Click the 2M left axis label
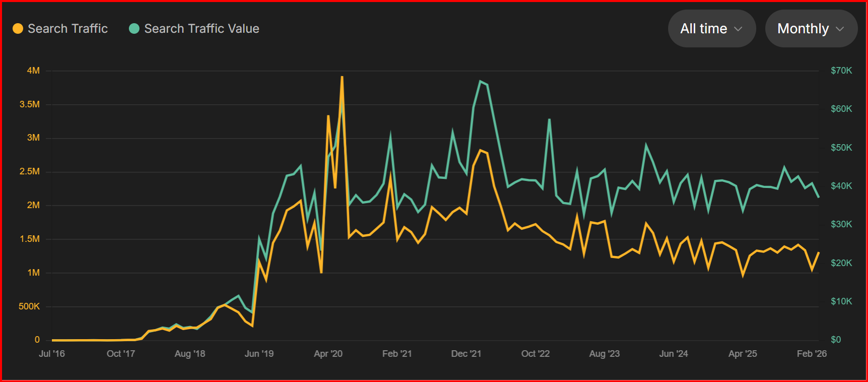Viewport: 868px width, 382px height. click(33, 205)
